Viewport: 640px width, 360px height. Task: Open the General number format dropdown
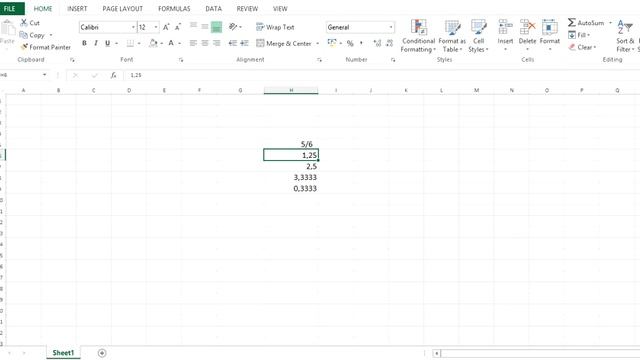click(x=391, y=27)
